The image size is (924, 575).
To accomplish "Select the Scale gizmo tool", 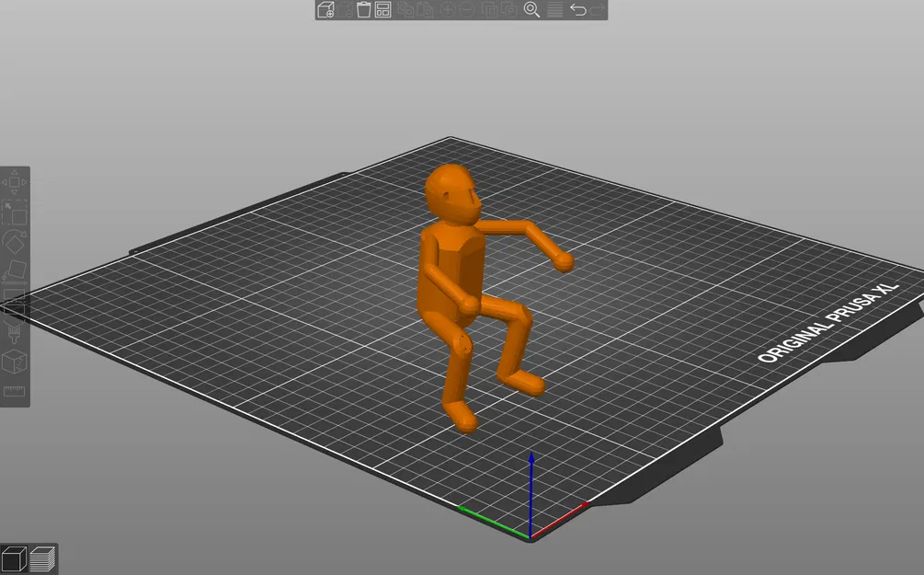I will coord(15,213).
